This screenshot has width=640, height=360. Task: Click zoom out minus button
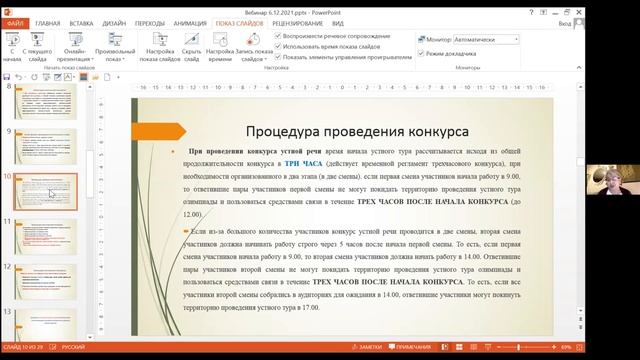tap(499, 347)
